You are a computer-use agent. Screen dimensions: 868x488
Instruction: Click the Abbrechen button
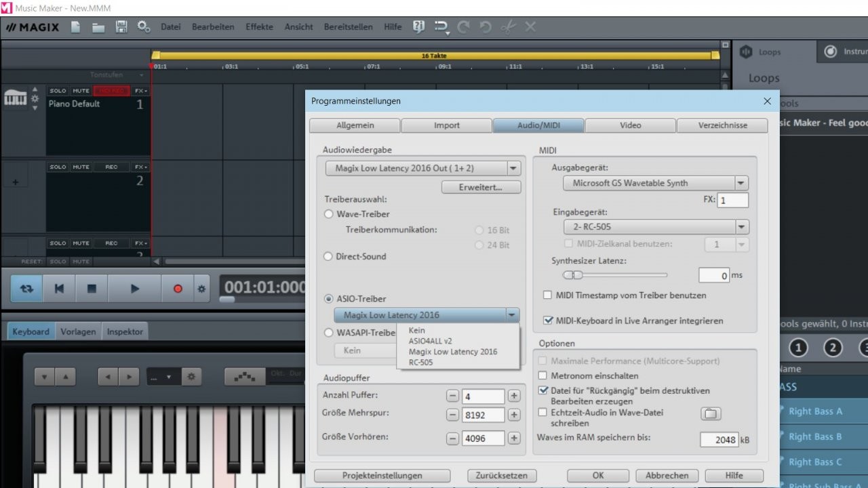(667, 476)
